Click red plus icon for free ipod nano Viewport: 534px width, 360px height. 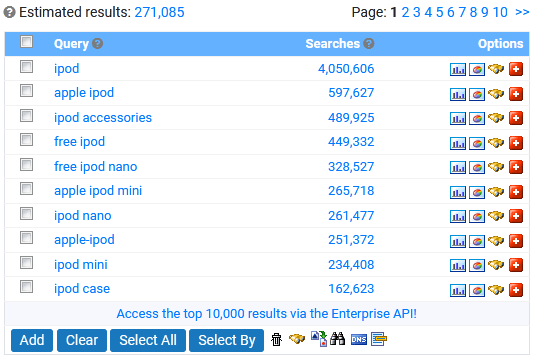(516, 167)
